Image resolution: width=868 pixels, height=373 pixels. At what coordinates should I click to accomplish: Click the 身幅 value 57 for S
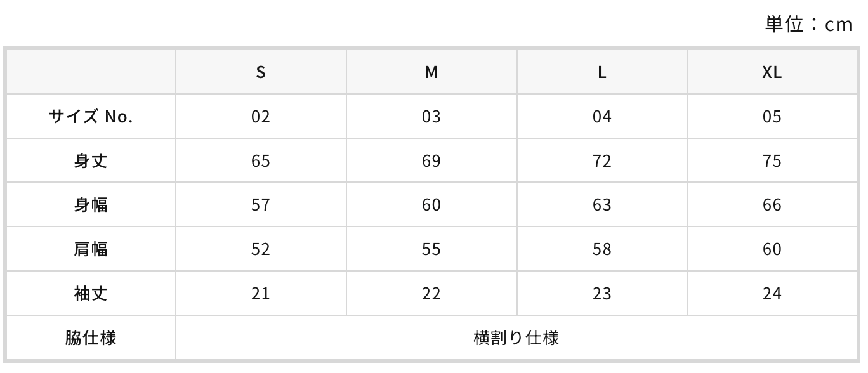261,205
